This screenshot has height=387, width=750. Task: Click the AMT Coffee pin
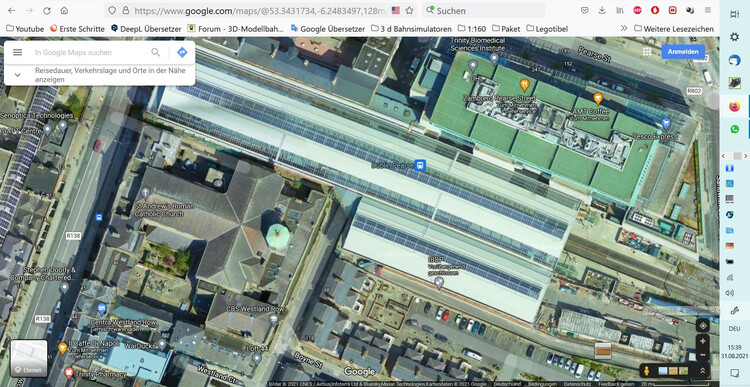point(597,99)
